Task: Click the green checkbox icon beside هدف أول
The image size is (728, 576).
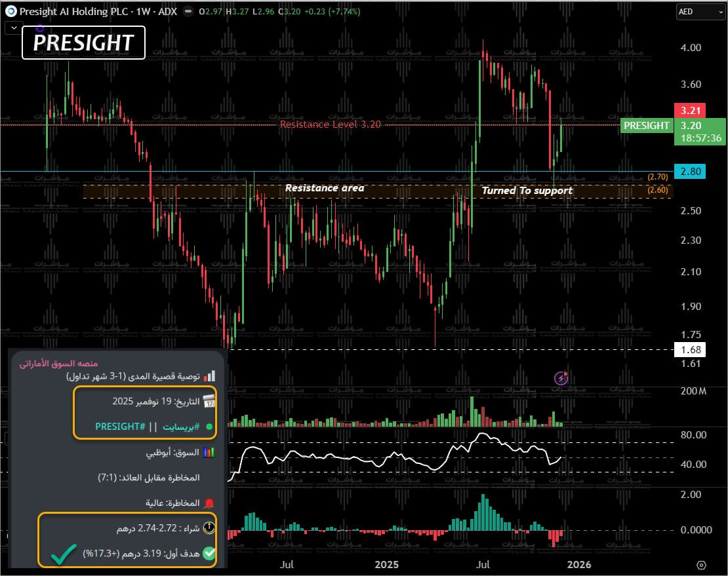Action: coord(209,553)
